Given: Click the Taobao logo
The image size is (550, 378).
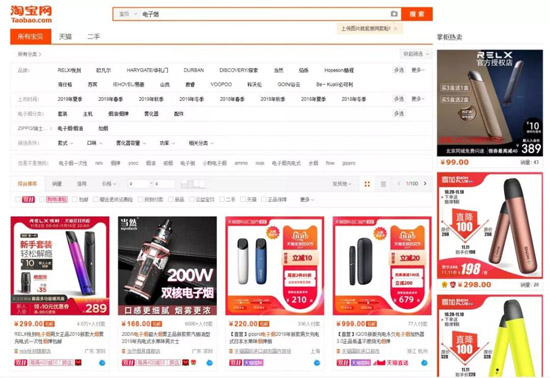Looking at the screenshot, I should point(31,14).
